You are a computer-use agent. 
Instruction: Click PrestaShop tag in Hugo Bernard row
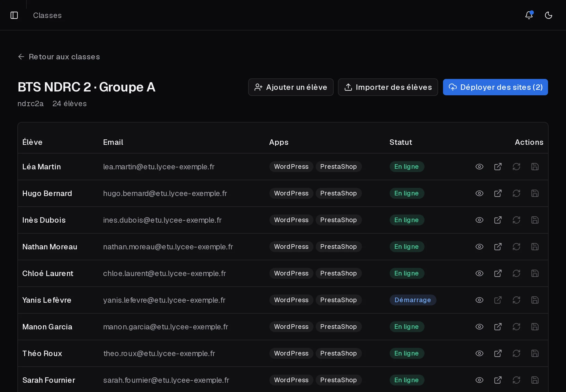[339, 193]
